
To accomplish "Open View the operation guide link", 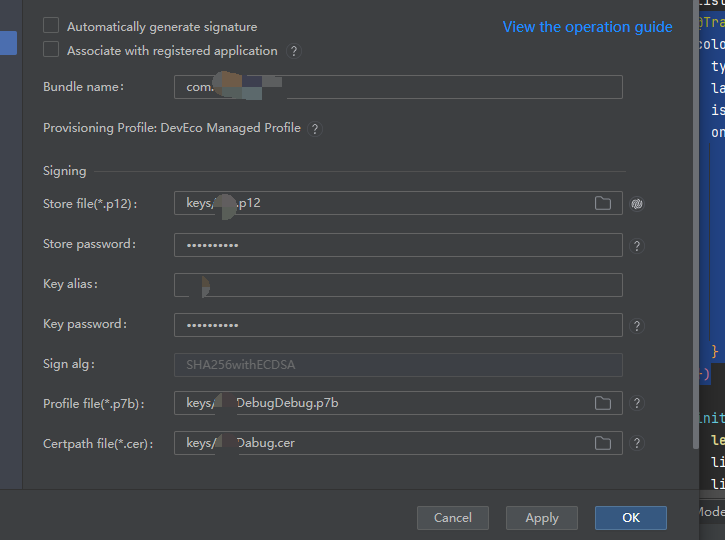I will 587,27.
